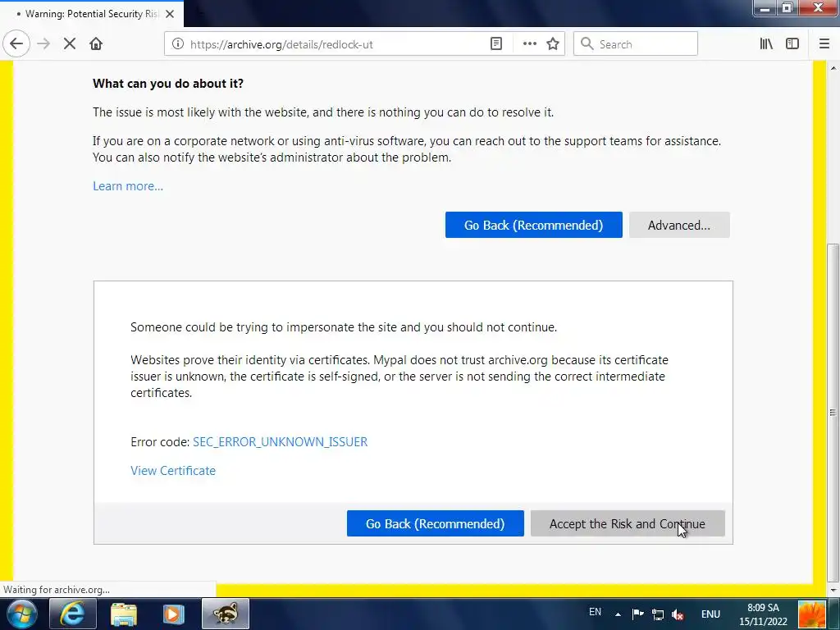
Task: Click the lower Go Back (Recommended) button
Action: [x=436, y=523]
